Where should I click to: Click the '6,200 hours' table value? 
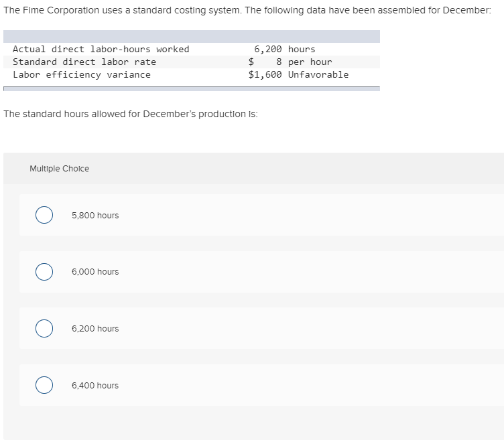point(284,49)
